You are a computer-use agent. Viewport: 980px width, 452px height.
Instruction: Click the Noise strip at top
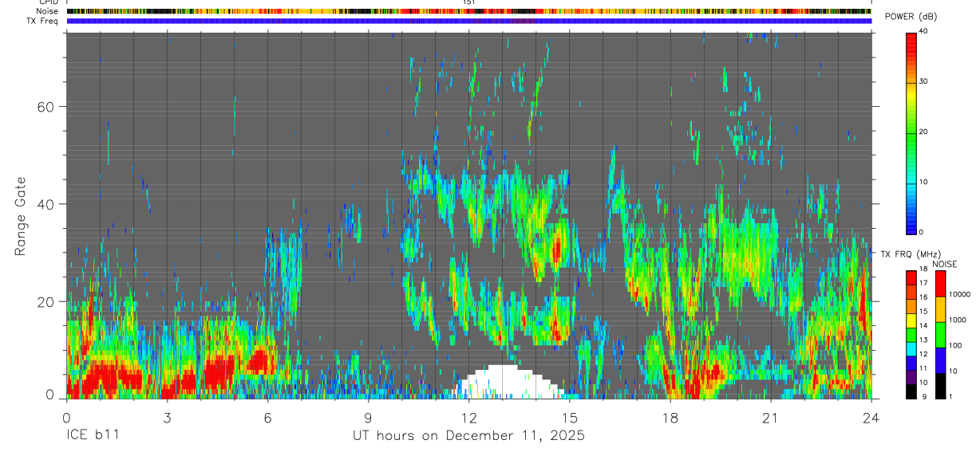[x=468, y=11]
